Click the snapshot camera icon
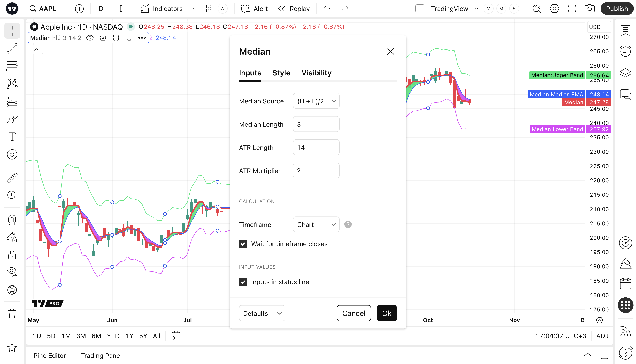Image resolution: width=636 pixels, height=364 pixels. 590,9
